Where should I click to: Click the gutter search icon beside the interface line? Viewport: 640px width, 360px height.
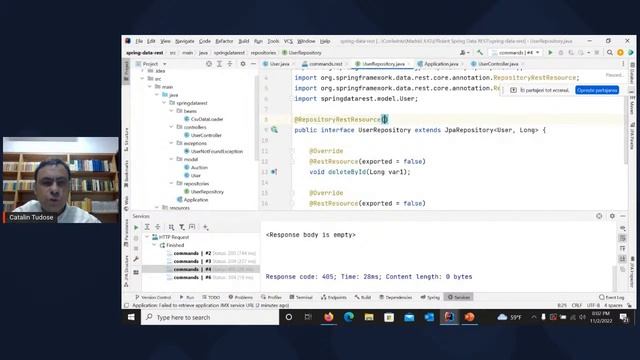point(274,130)
